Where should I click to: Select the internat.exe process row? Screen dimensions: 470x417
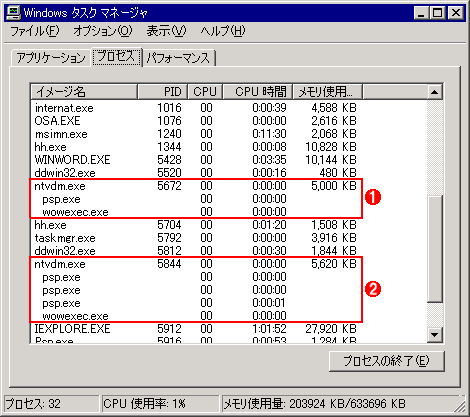[x=196, y=108]
